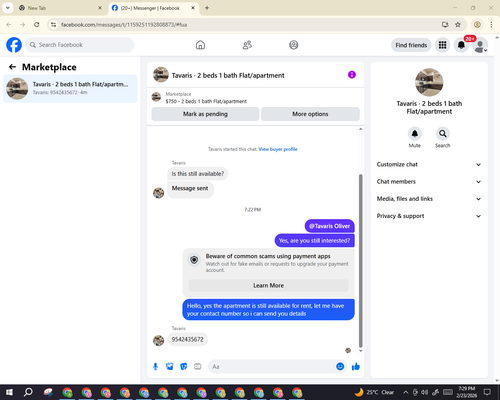Send a thumbs-up like
This screenshot has width=500, height=400.
356,367
